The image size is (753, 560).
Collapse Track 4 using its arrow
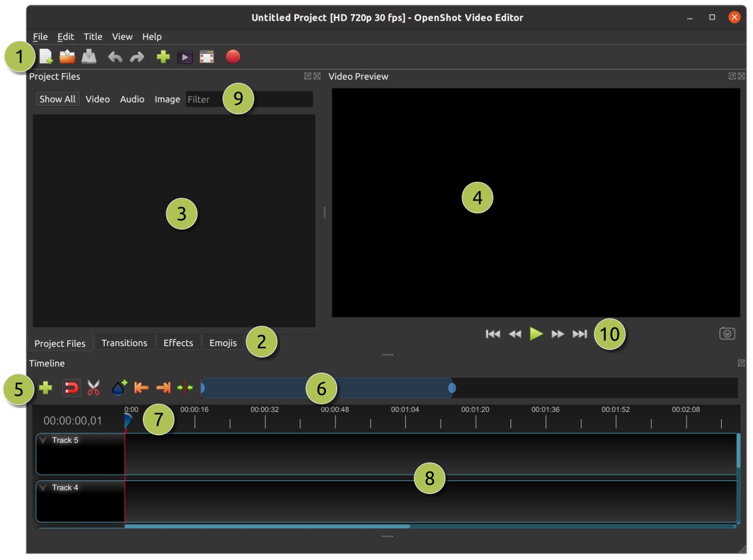[x=43, y=487]
